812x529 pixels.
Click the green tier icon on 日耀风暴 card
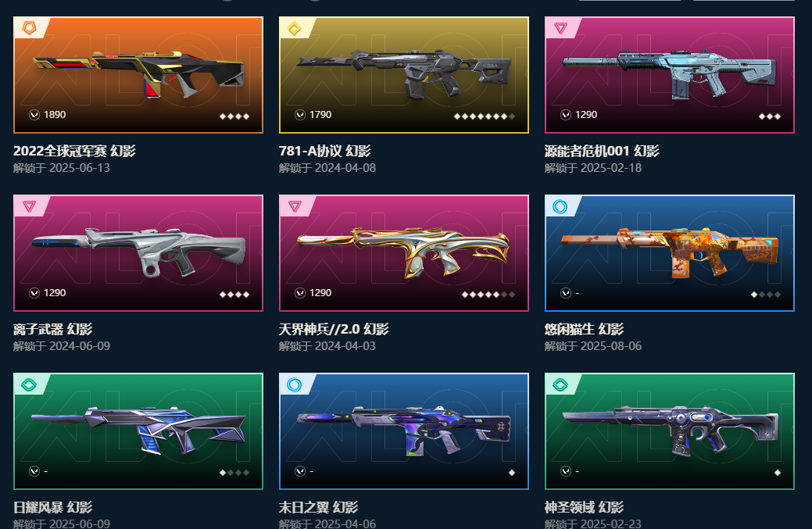click(29, 384)
